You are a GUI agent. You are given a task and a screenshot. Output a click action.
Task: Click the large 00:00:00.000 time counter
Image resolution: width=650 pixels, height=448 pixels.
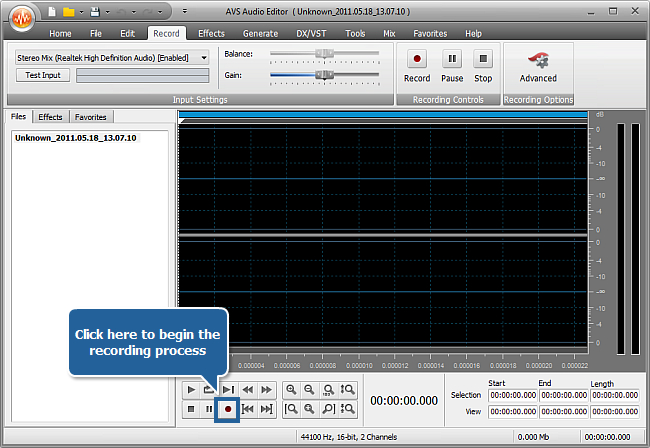pos(404,401)
